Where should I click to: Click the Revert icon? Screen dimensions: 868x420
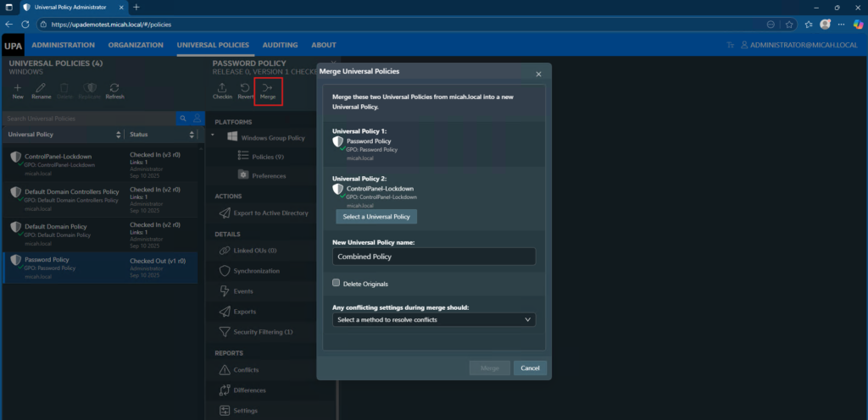tap(245, 90)
